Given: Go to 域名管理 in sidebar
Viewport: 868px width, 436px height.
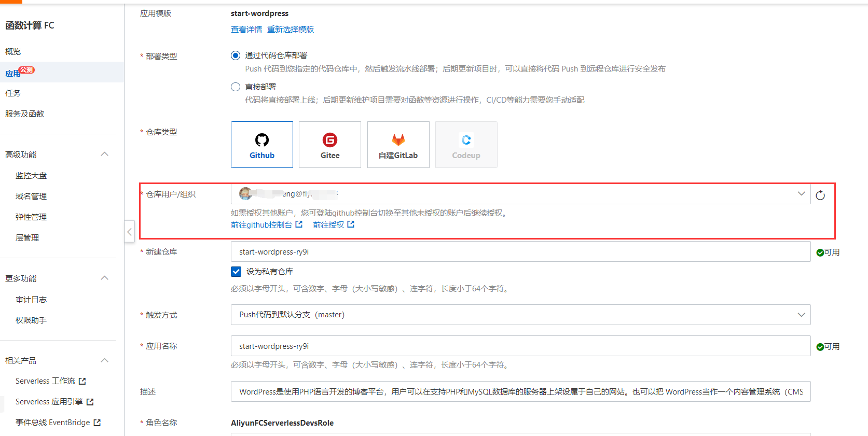Looking at the screenshot, I should click(31, 196).
